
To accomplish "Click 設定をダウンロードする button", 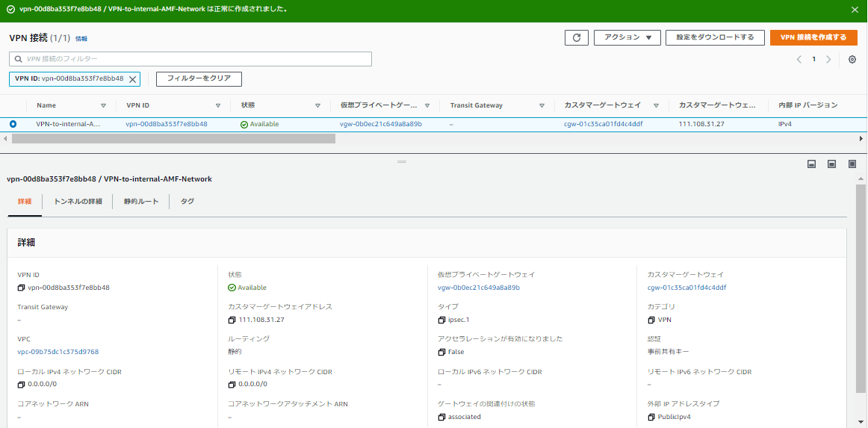I will point(714,37).
